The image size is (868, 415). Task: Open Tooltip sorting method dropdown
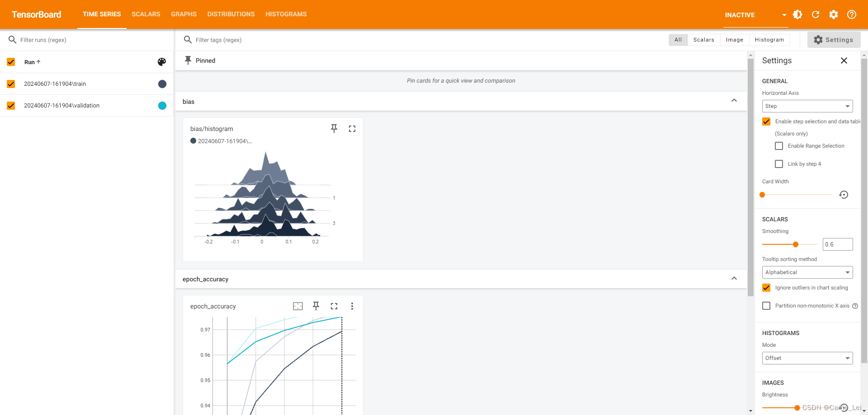(x=807, y=272)
